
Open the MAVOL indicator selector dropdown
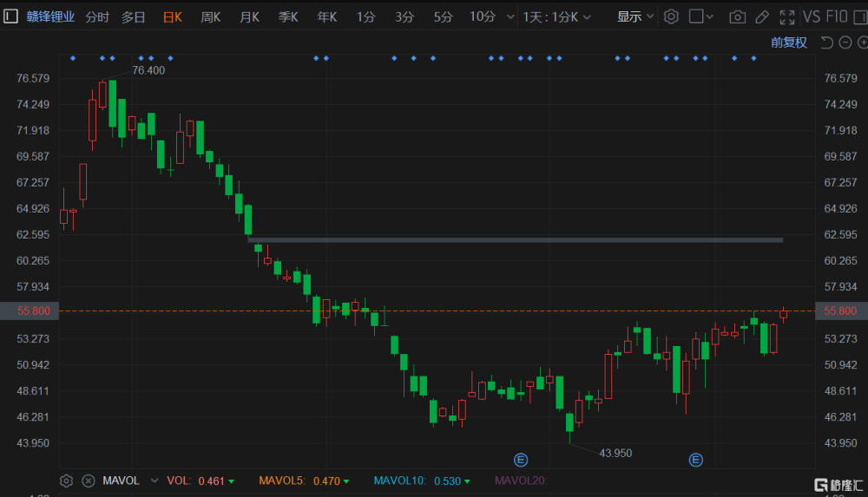(x=155, y=481)
